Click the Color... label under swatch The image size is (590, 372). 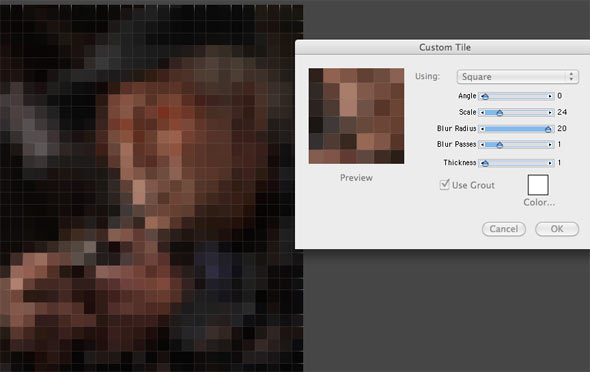539,202
